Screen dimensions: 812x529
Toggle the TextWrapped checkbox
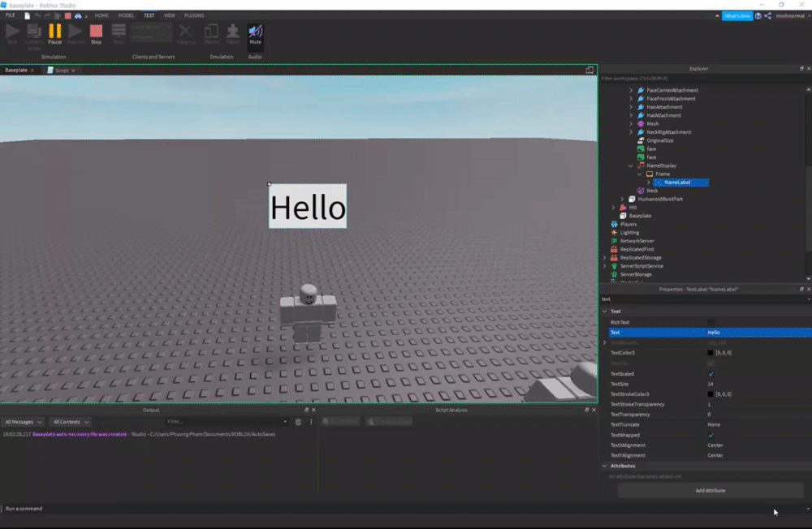point(711,436)
